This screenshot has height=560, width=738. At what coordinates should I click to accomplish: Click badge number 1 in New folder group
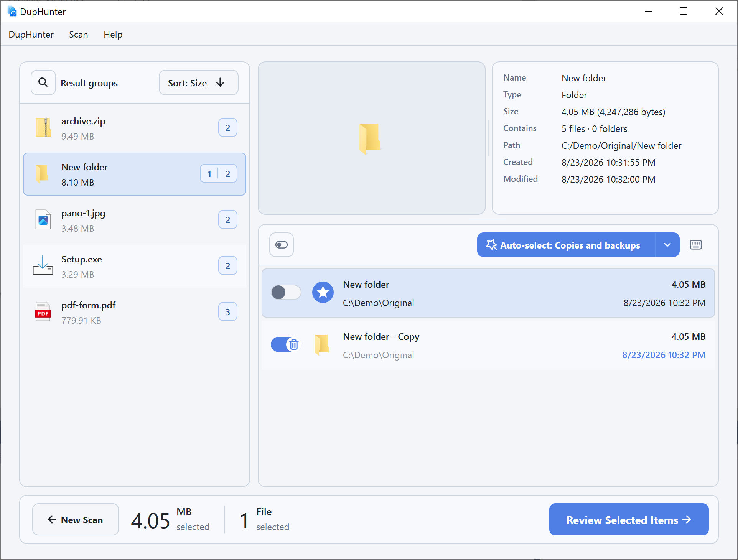[209, 174]
